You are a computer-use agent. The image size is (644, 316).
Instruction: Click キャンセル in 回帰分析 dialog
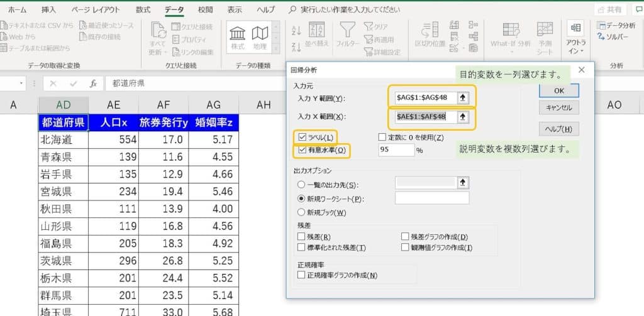(x=559, y=108)
